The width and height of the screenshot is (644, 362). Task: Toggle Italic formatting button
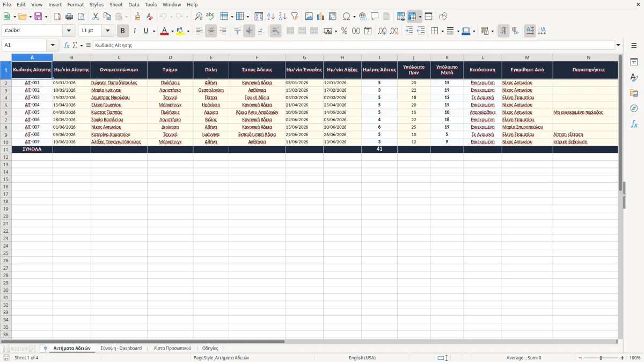click(x=135, y=31)
